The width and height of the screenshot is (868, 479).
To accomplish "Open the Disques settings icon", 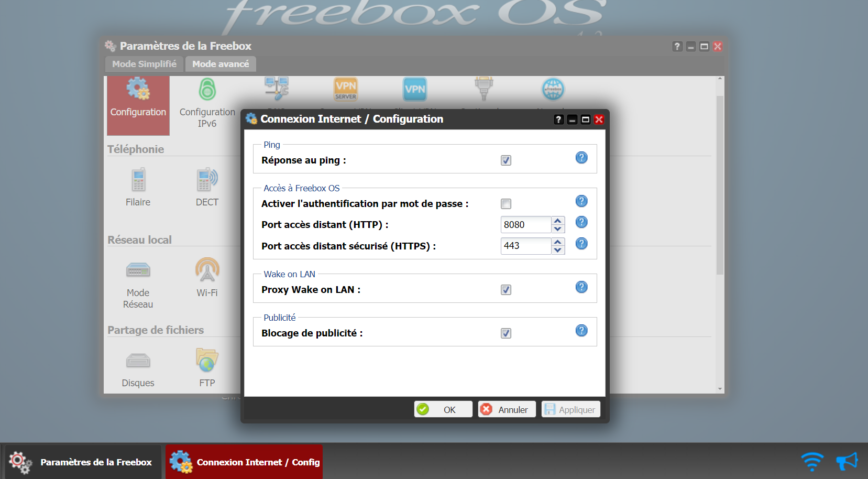I will click(x=138, y=368).
